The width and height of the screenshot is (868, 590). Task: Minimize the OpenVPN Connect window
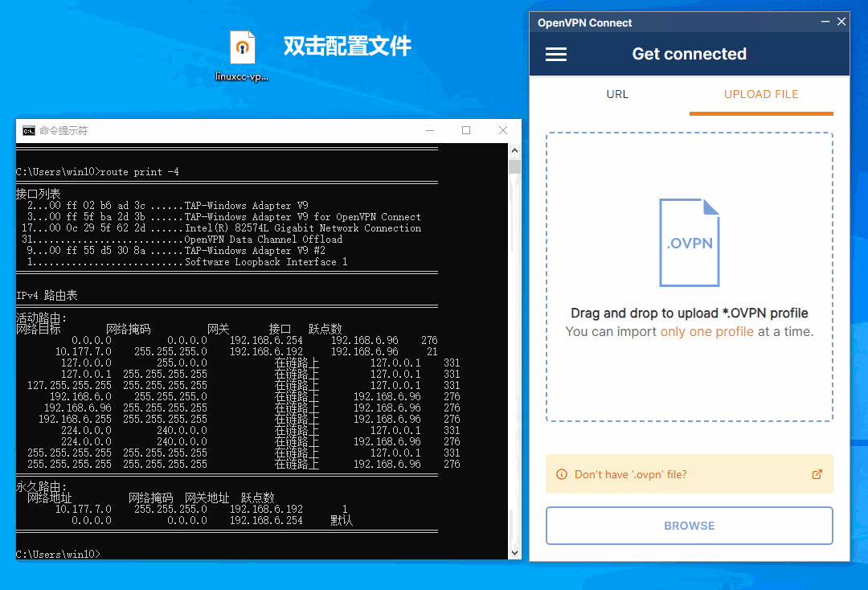825,22
